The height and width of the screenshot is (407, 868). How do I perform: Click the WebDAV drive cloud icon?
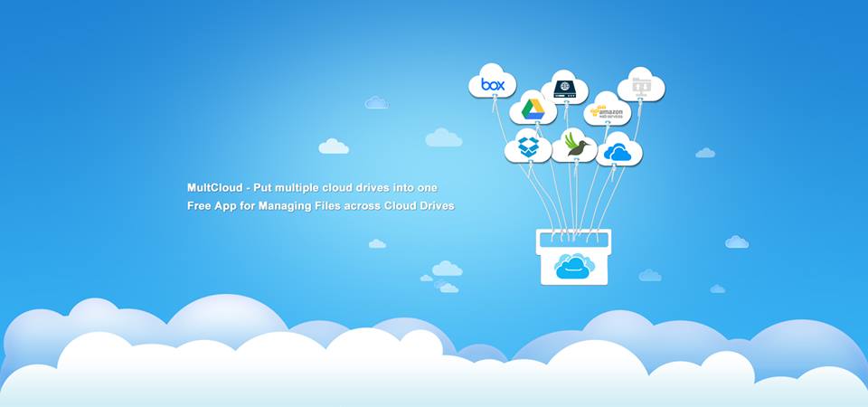pyautogui.click(x=564, y=88)
